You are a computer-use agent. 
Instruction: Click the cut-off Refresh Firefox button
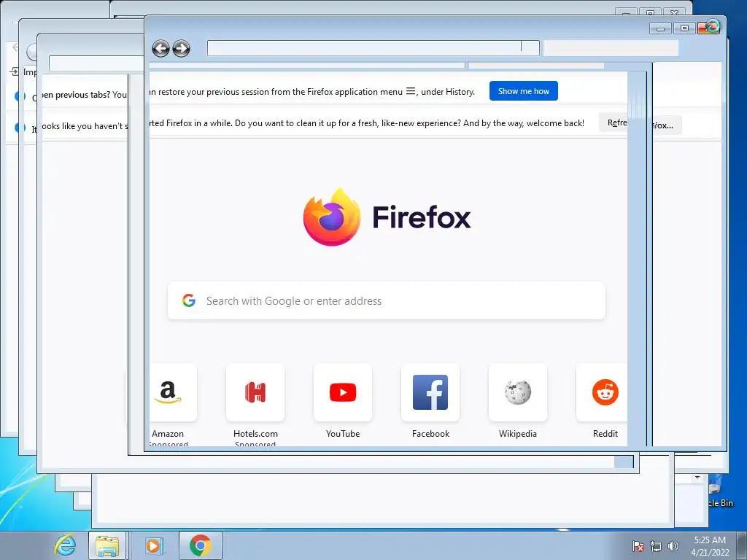[614, 122]
